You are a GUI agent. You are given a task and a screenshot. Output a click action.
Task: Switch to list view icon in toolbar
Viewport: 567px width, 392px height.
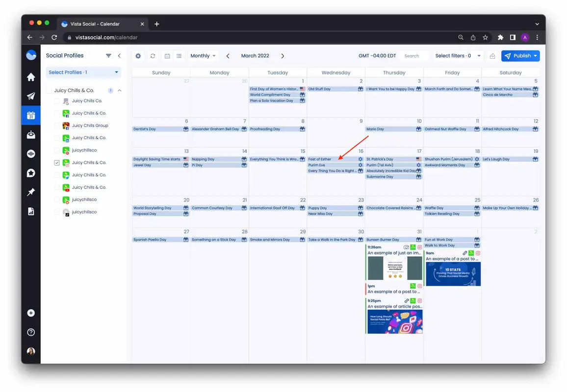click(x=179, y=56)
